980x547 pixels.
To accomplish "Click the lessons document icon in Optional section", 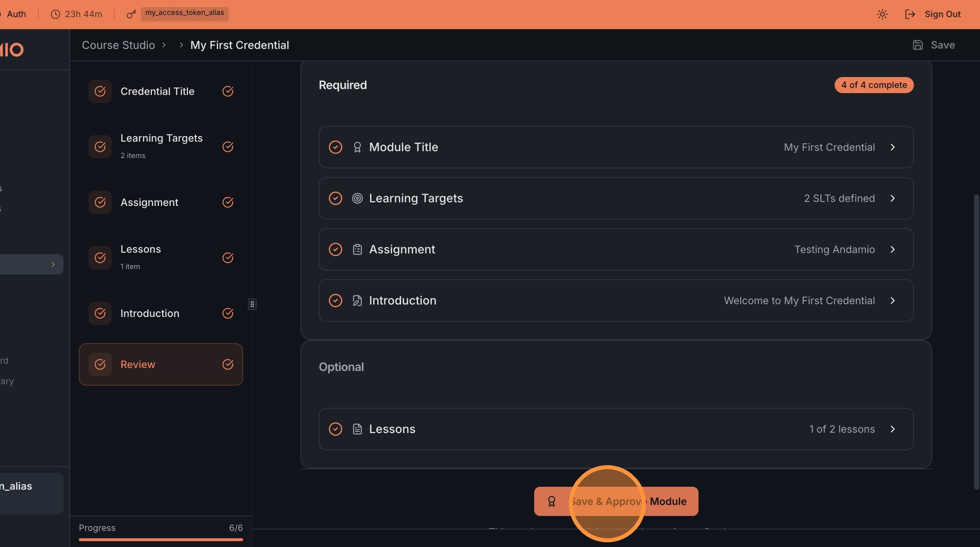I will [357, 429].
